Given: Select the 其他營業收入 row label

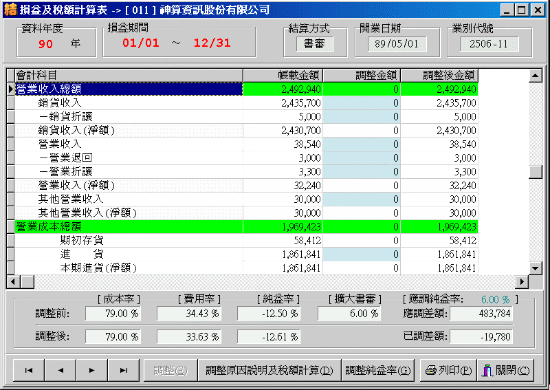Looking at the screenshot, I should (x=71, y=199).
